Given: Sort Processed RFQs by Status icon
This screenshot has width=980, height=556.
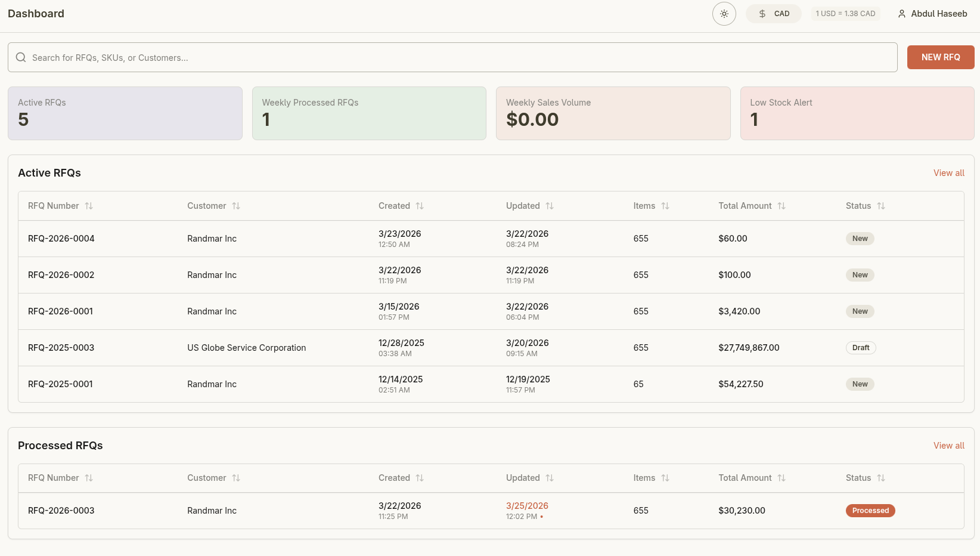Looking at the screenshot, I should click(881, 478).
